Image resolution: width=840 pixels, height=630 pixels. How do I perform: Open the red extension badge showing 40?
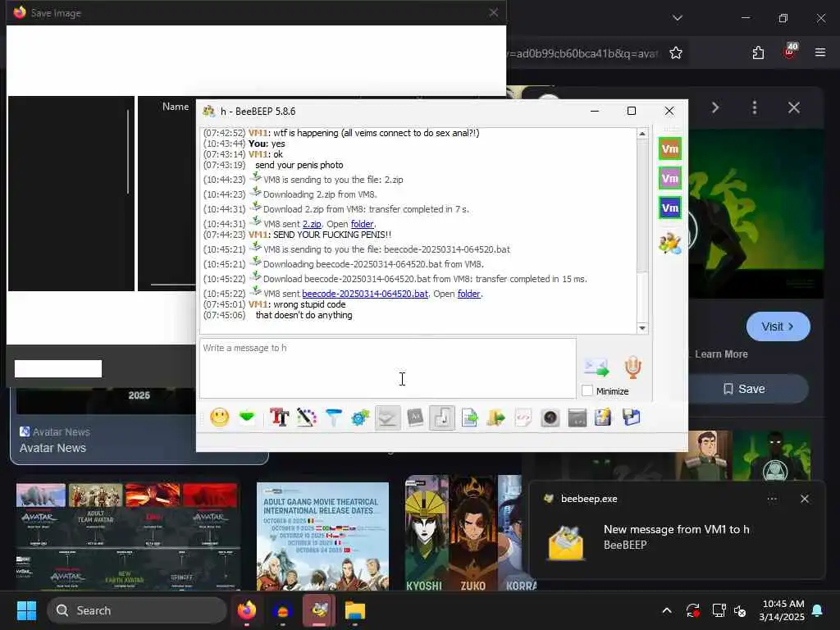tap(790, 52)
